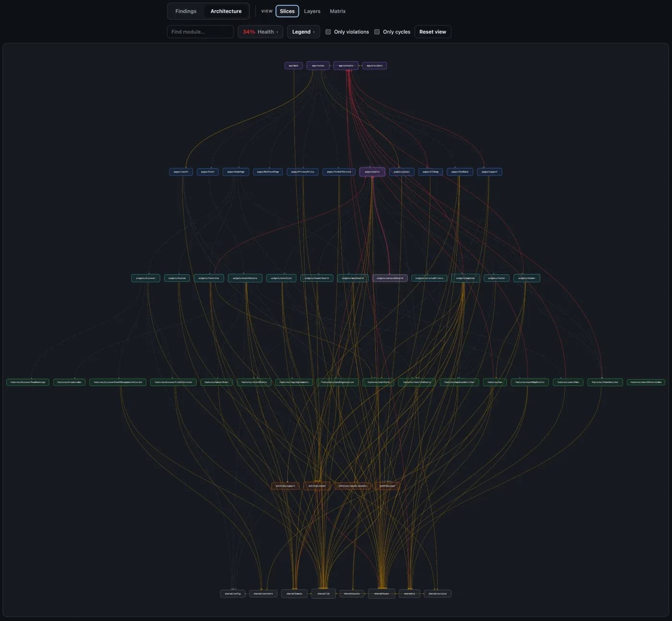Select the pages/Event node
This screenshot has width=672, height=621.
208,171
